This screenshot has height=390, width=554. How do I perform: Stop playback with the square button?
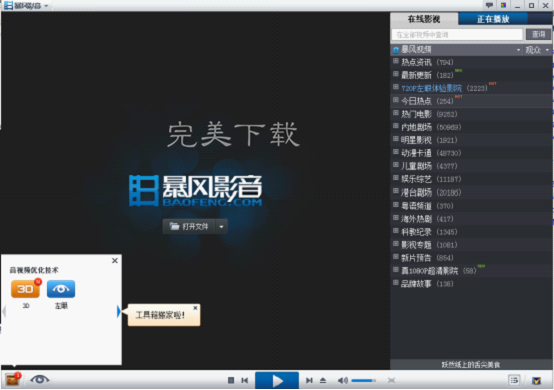click(231, 380)
